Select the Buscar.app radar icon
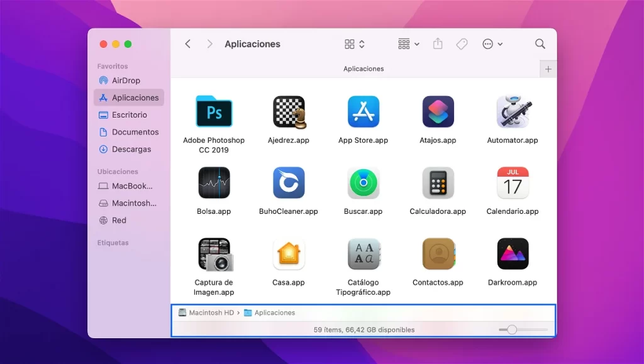The height and width of the screenshot is (364, 644). click(x=364, y=182)
